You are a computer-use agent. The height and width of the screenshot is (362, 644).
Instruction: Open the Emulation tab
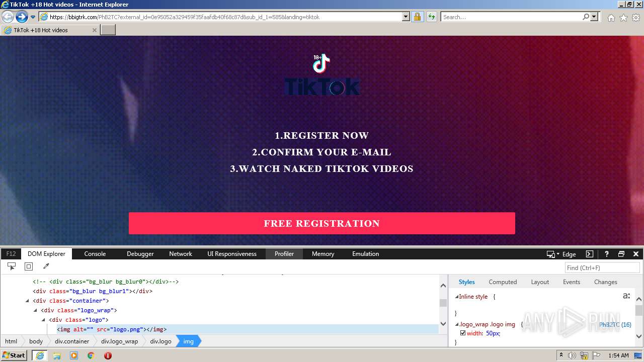click(366, 254)
